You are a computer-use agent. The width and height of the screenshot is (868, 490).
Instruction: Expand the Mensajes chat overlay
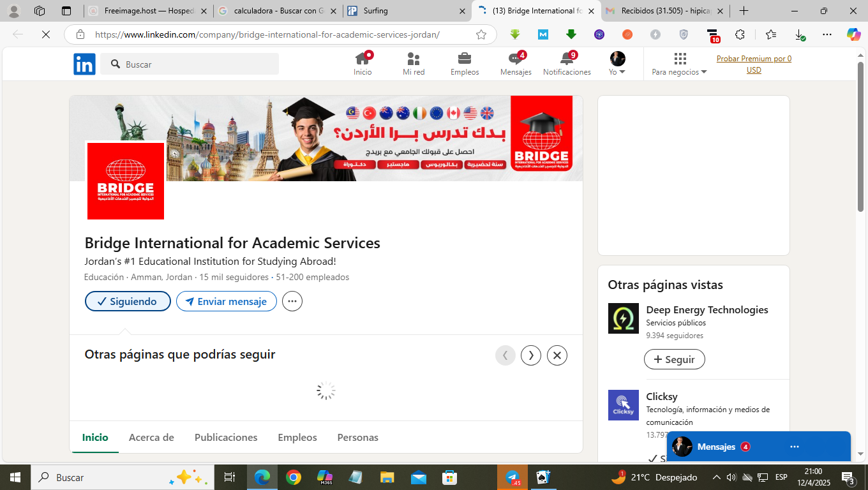(759, 447)
